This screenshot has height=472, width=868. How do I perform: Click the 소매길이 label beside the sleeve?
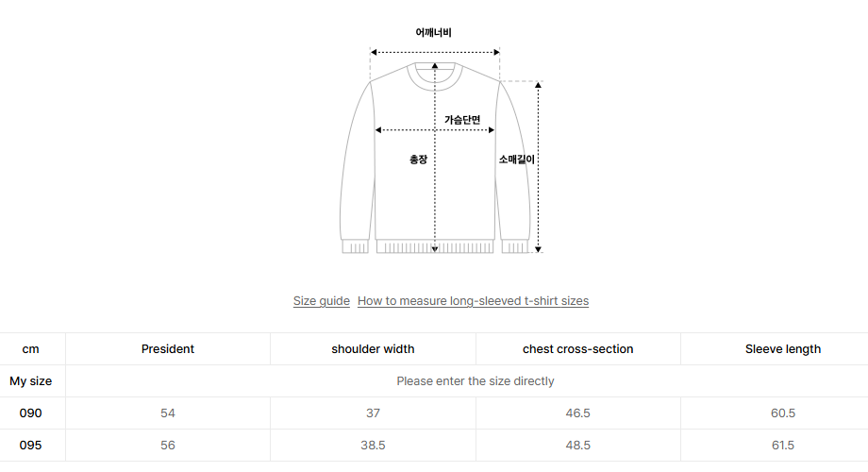[517, 160]
